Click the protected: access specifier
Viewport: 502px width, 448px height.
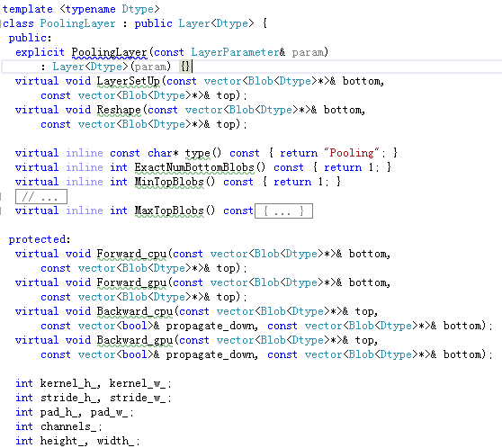pyautogui.click(x=40, y=239)
